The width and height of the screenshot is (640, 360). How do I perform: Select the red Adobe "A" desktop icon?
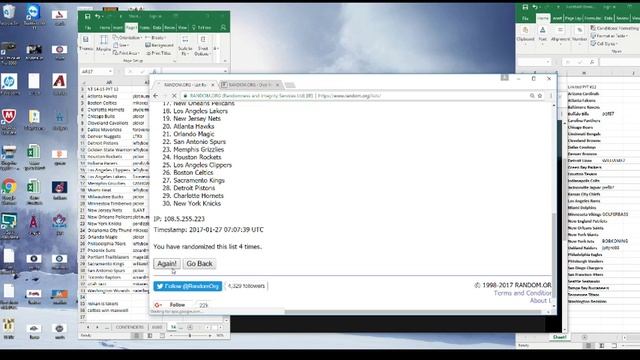[x=60, y=84]
